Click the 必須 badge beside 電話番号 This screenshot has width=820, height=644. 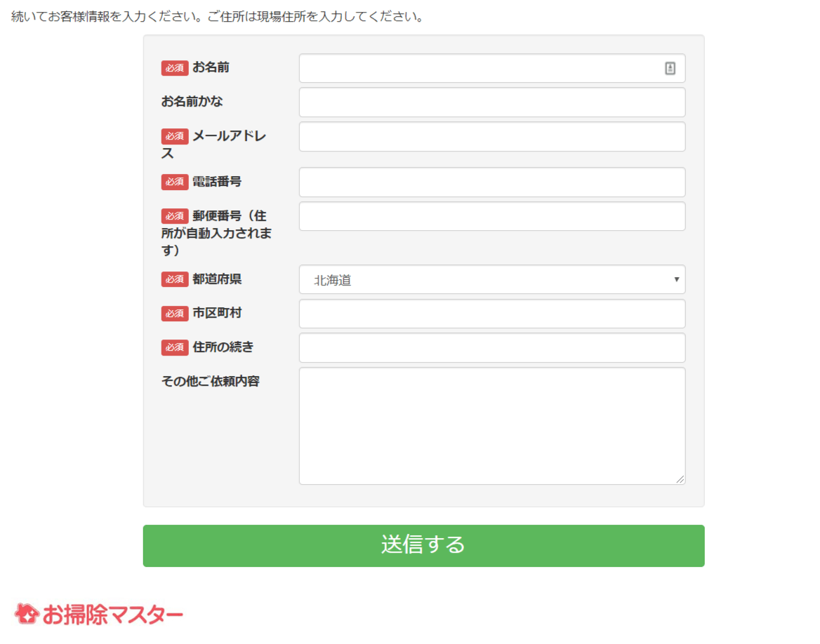(175, 182)
